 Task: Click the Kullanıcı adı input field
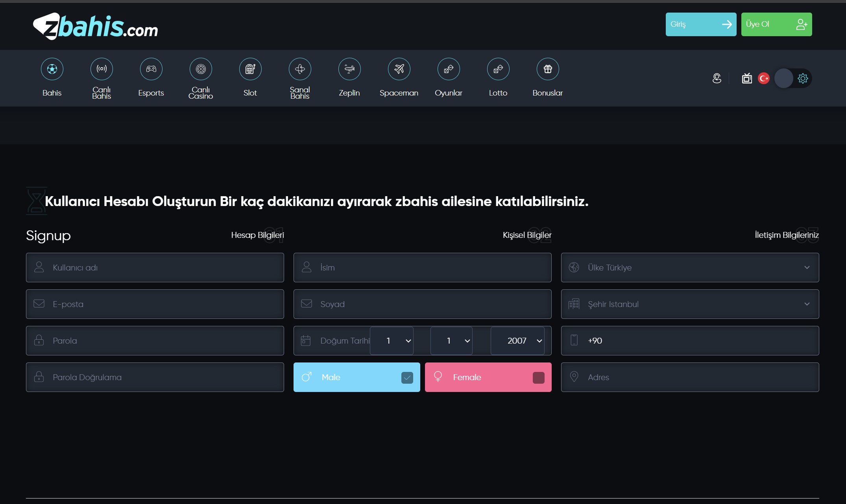click(155, 268)
